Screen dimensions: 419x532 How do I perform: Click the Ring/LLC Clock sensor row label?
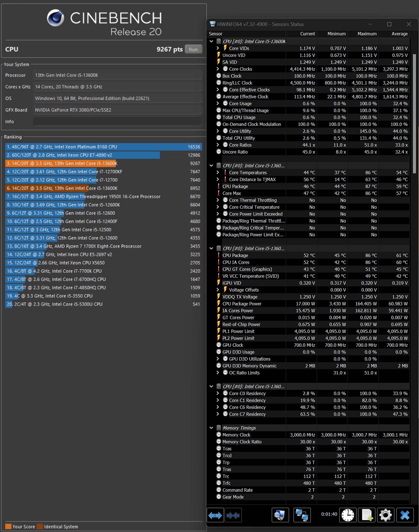(x=237, y=83)
